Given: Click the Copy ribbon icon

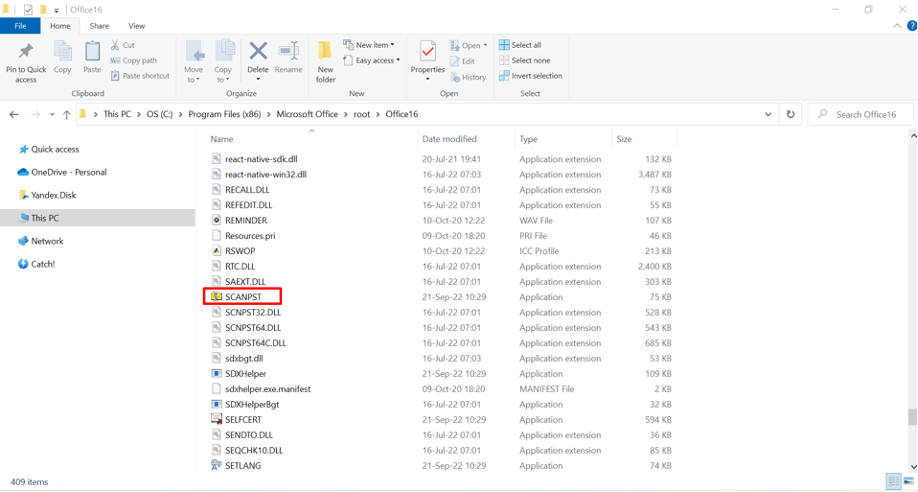Looking at the screenshot, I should pyautogui.click(x=63, y=52).
